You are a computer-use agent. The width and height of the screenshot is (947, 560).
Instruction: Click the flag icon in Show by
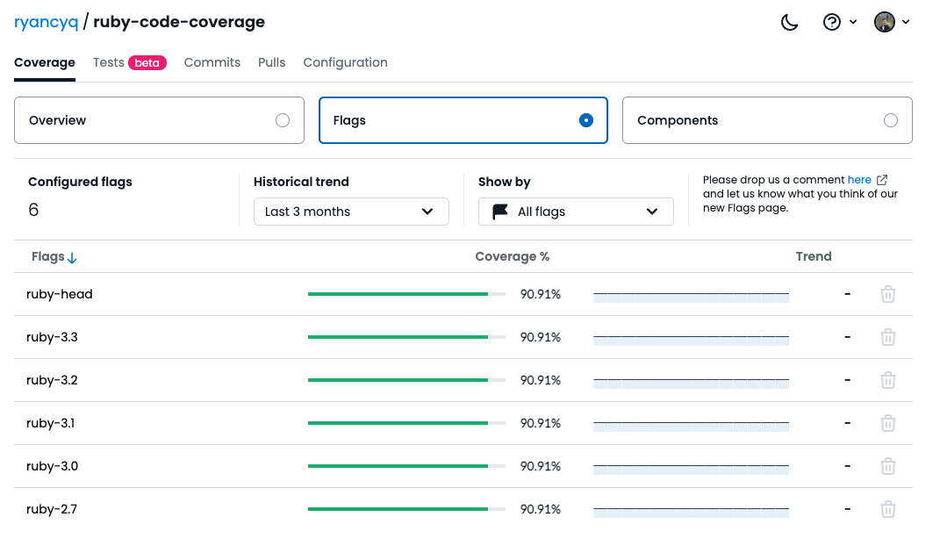500,212
